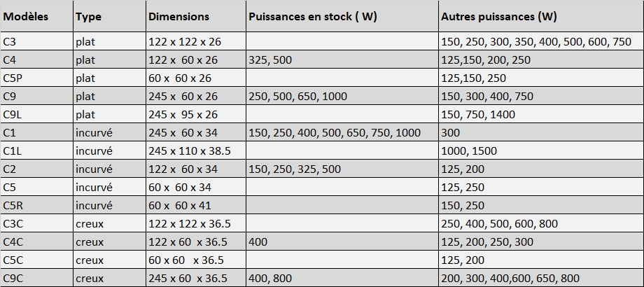644x287 pixels.
Task: Select the "Puissances en stock ( W)" header
Action: pyautogui.click(x=312, y=17)
